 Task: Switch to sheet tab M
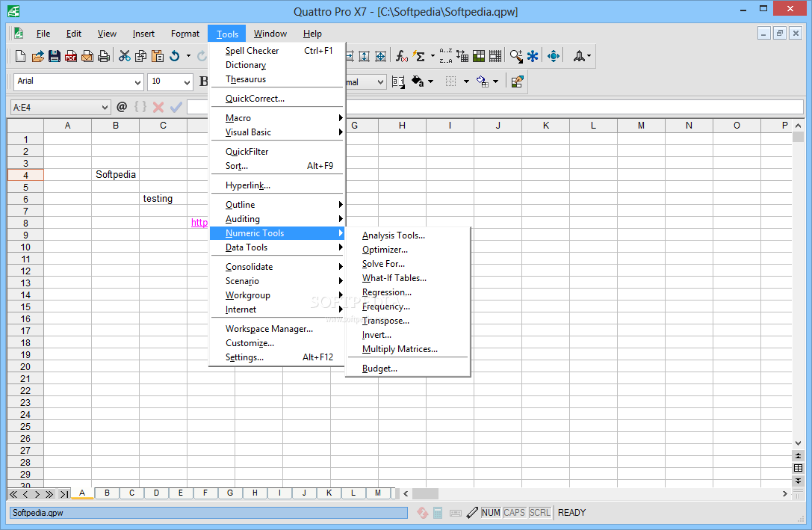(x=378, y=493)
